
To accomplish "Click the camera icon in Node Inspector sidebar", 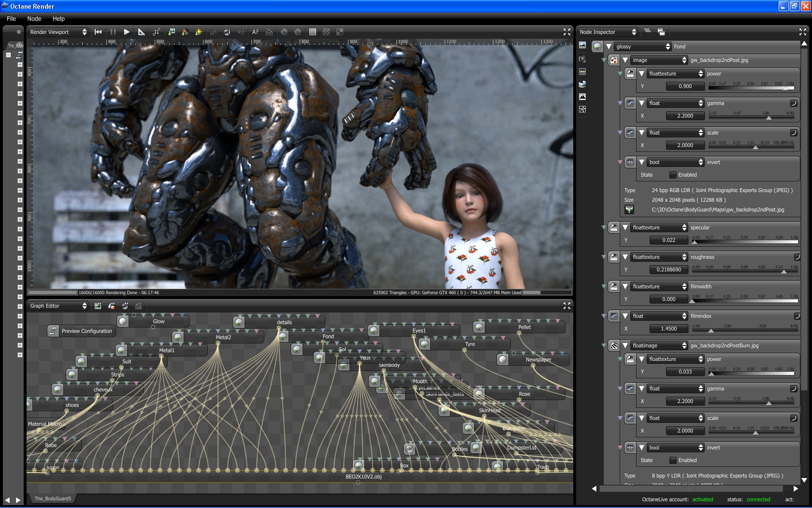I will (582, 59).
